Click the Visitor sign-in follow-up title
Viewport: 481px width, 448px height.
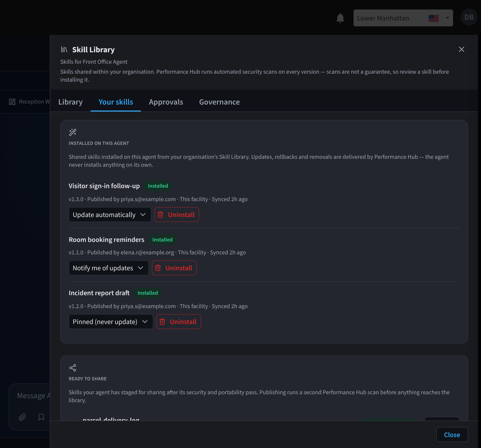pos(104,186)
